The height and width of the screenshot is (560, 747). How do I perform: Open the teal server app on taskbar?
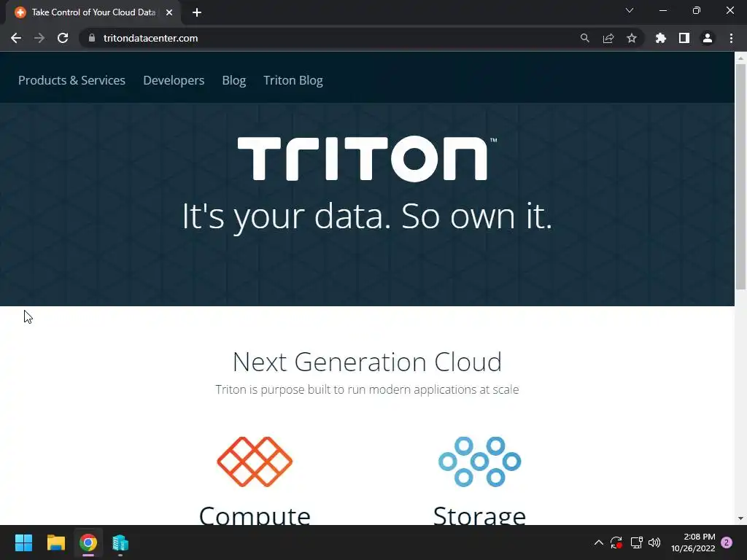pyautogui.click(x=120, y=542)
